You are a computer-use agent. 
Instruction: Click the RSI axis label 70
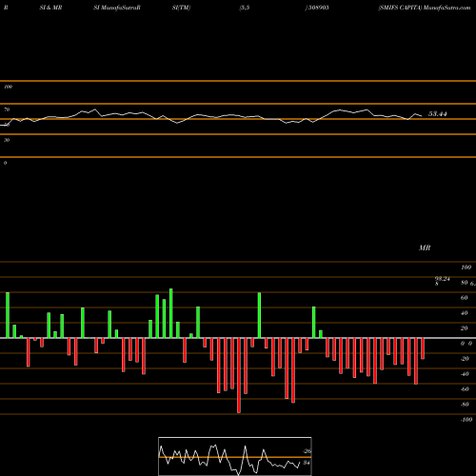7,109
